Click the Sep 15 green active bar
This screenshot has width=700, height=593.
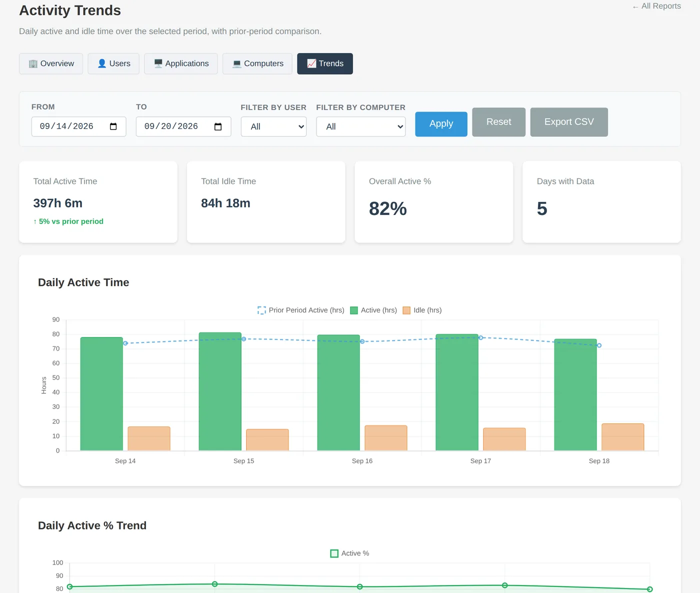(x=220, y=391)
